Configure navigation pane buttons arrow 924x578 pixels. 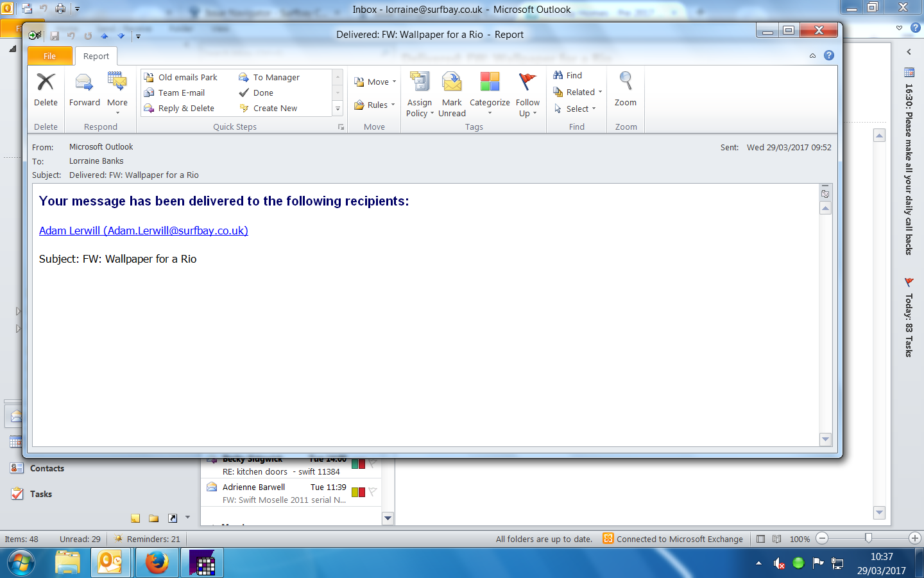pos(187,517)
